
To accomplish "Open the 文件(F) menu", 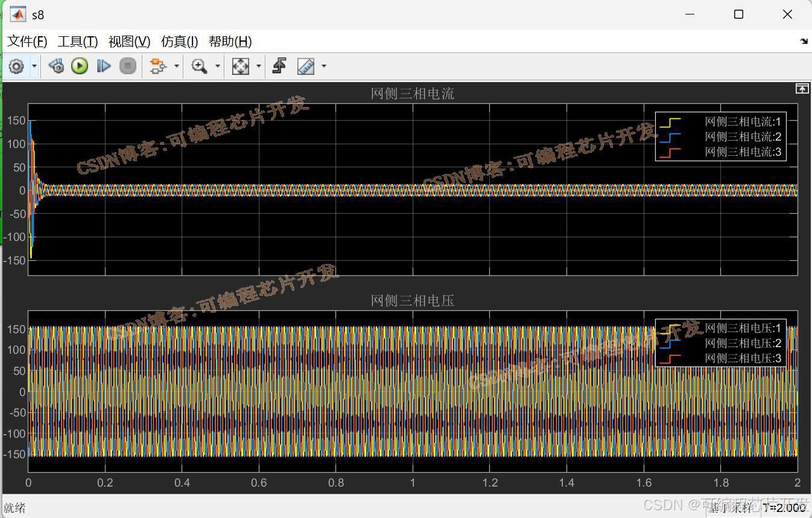I will pyautogui.click(x=27, y=42).
